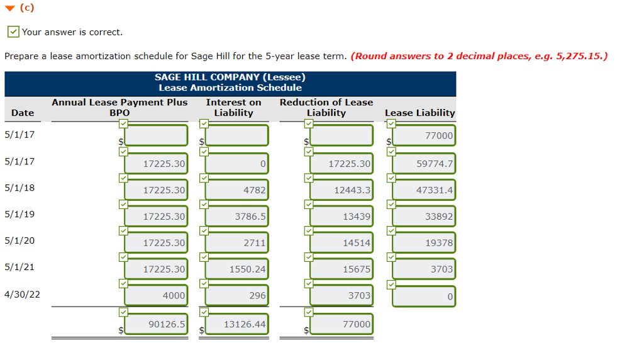The width and height of the screenshot is (644, 345).
Task: Click the '4/30/22' date label
Action: [22, 295]
